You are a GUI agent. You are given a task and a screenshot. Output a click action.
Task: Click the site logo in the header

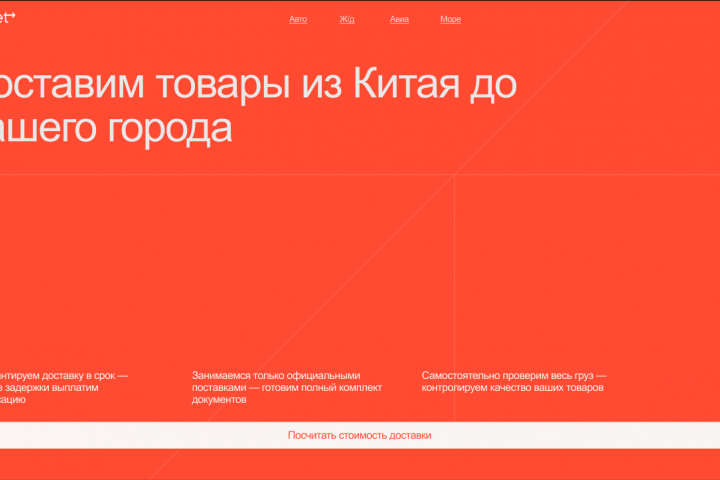pyautogui.click(x=7, y=17)
